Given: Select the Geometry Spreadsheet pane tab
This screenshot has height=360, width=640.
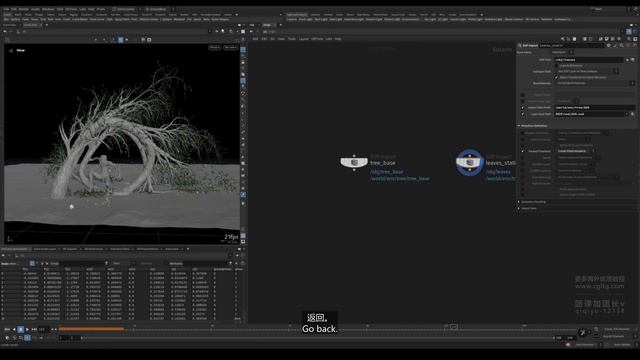Looking at the screenshot, I should coord(15,249).
